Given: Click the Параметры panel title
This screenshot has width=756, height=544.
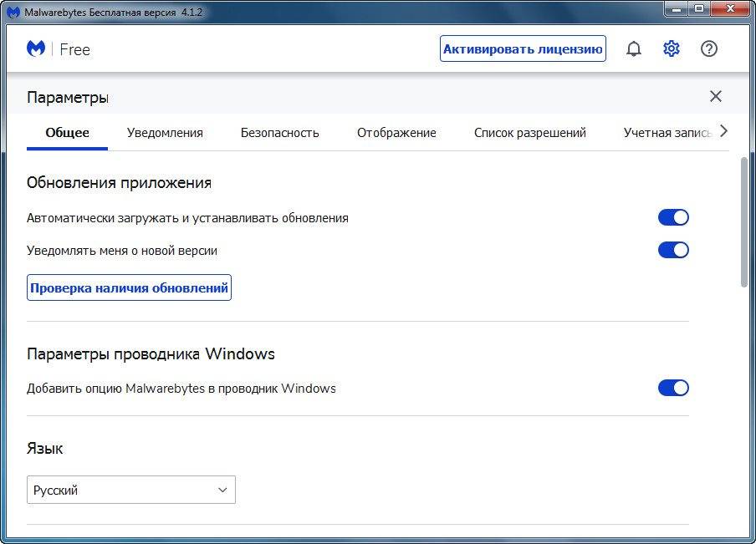Looking at the screenshot, I should (68, 97).
